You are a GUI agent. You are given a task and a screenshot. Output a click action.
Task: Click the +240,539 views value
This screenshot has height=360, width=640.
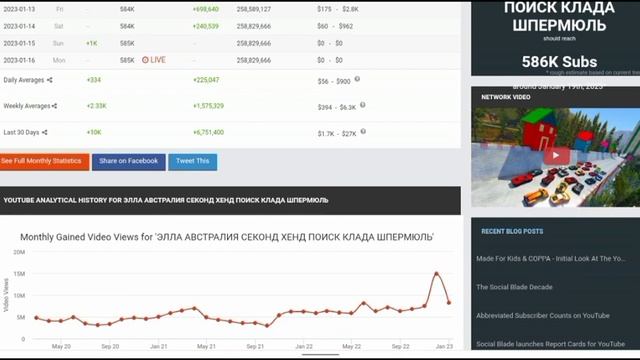[206, 26]
